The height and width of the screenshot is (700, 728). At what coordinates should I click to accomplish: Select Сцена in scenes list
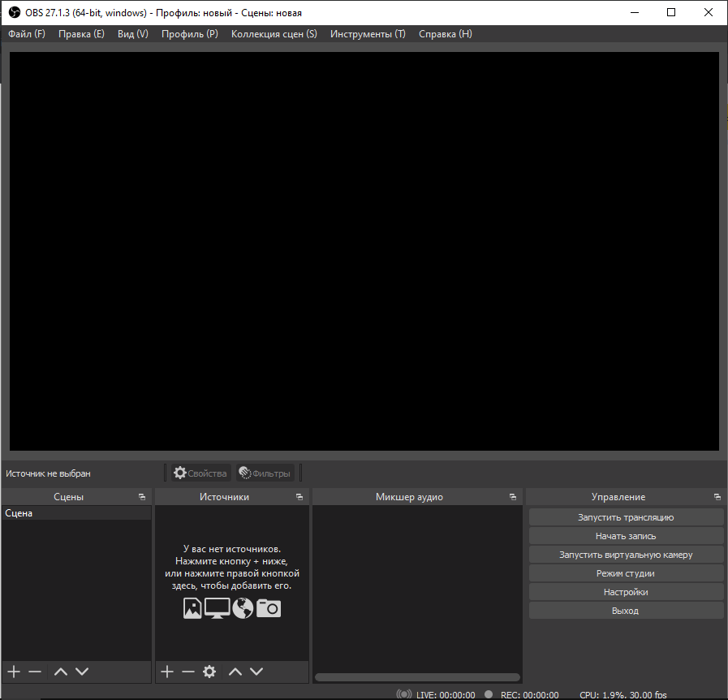click(76, 513)
